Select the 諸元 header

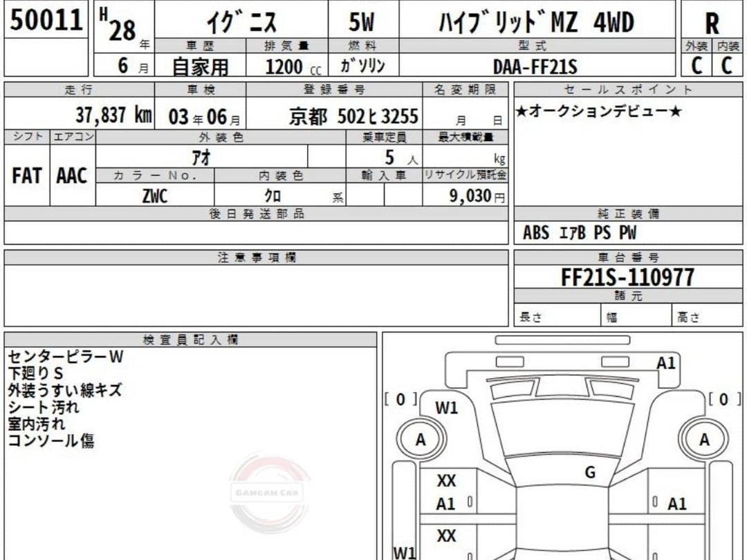click(628, 296)
